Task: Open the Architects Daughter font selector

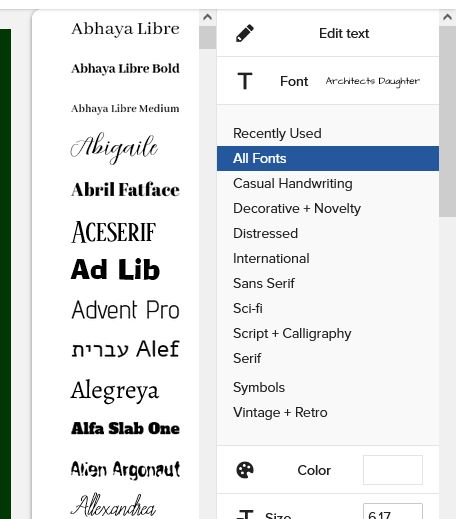Action: coord(372,81)
